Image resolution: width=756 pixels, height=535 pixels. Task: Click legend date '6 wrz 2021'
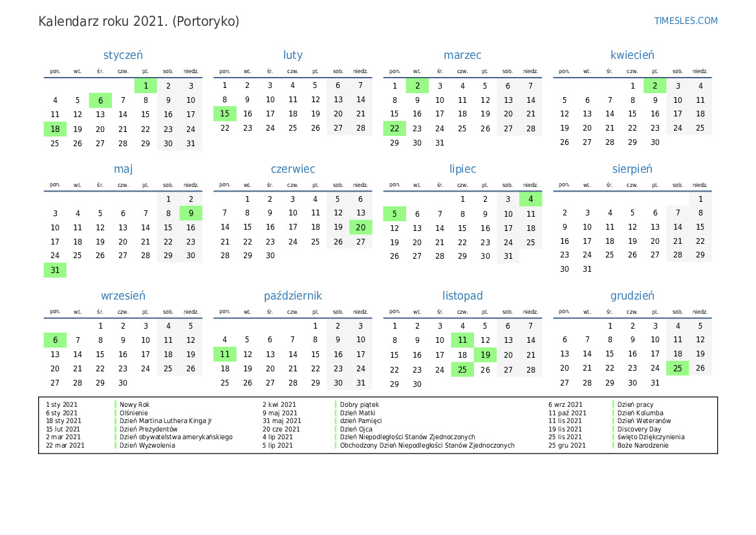pyautogui.click(x=565, y=405)
